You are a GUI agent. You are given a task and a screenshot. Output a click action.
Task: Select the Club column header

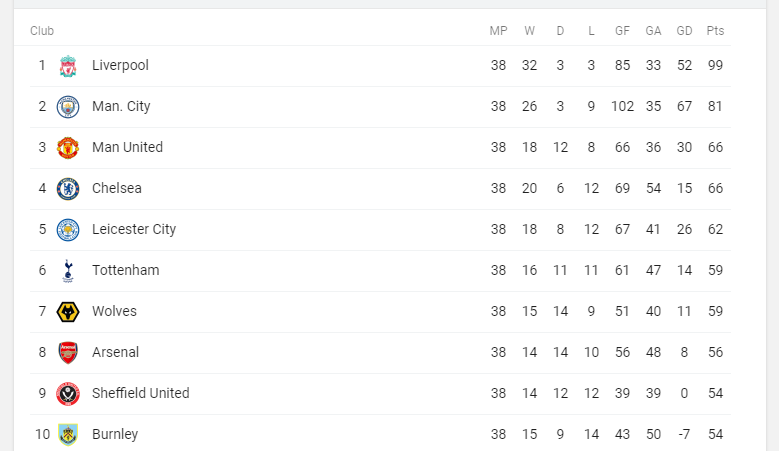click(x=42, y=31)
